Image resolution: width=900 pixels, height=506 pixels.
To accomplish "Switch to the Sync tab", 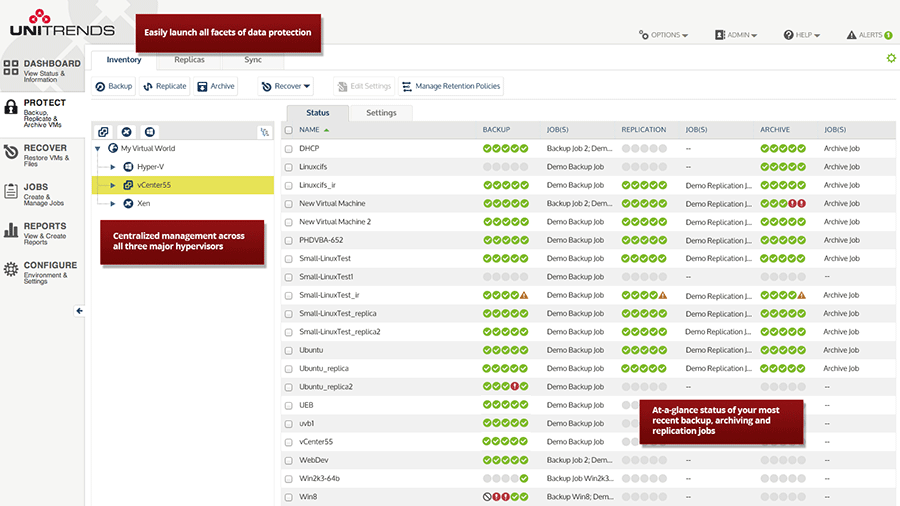I will tap(253, 60).
